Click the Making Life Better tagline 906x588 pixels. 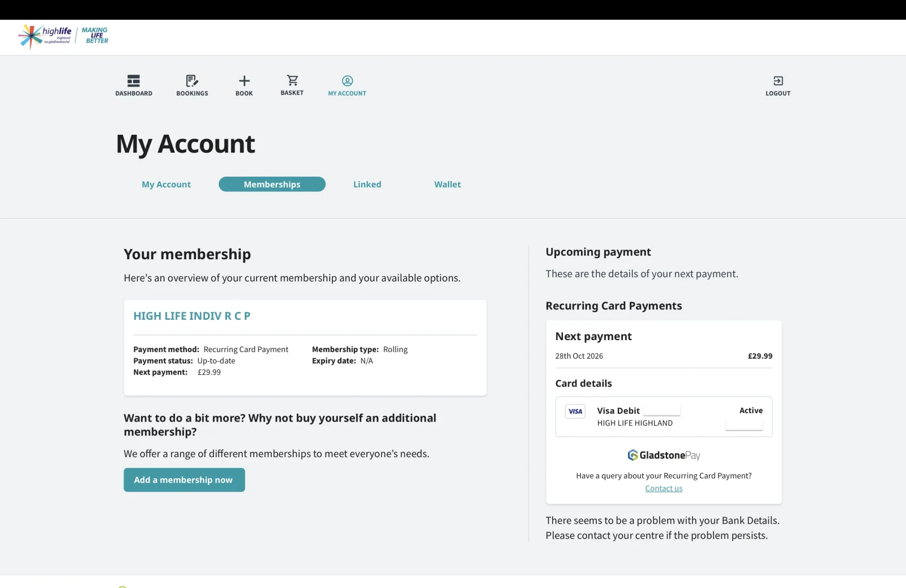(95, 35)
